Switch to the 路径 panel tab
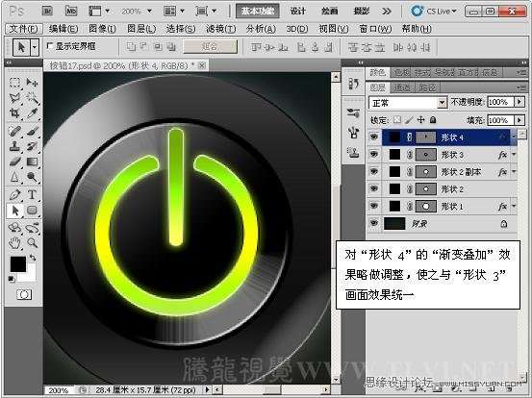 point(427,87)
